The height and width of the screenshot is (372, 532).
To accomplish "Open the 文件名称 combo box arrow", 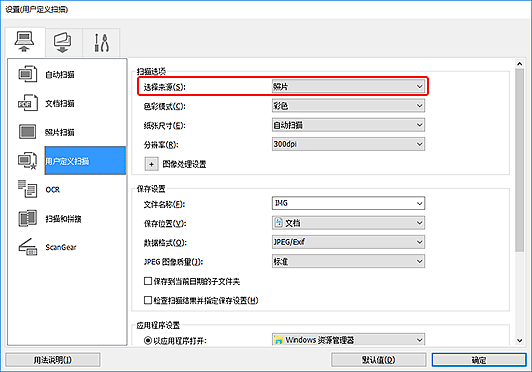I will point(419,203).
